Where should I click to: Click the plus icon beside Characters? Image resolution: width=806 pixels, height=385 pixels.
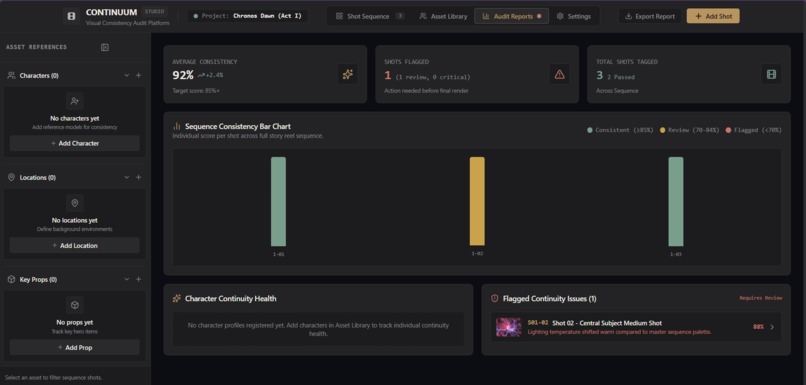click(x=138, y=76)
